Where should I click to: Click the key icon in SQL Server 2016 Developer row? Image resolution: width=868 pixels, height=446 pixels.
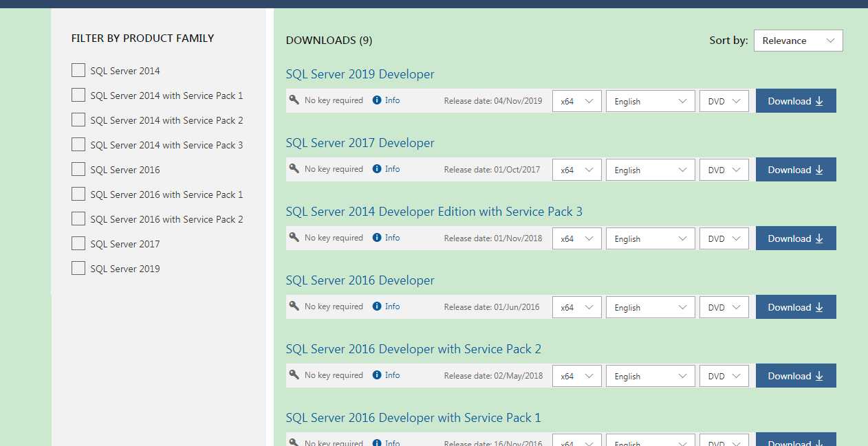[294, 306]
